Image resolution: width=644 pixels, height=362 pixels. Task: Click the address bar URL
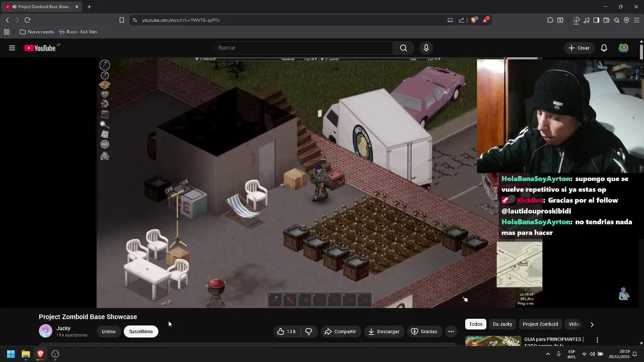[x=181, y=20]
